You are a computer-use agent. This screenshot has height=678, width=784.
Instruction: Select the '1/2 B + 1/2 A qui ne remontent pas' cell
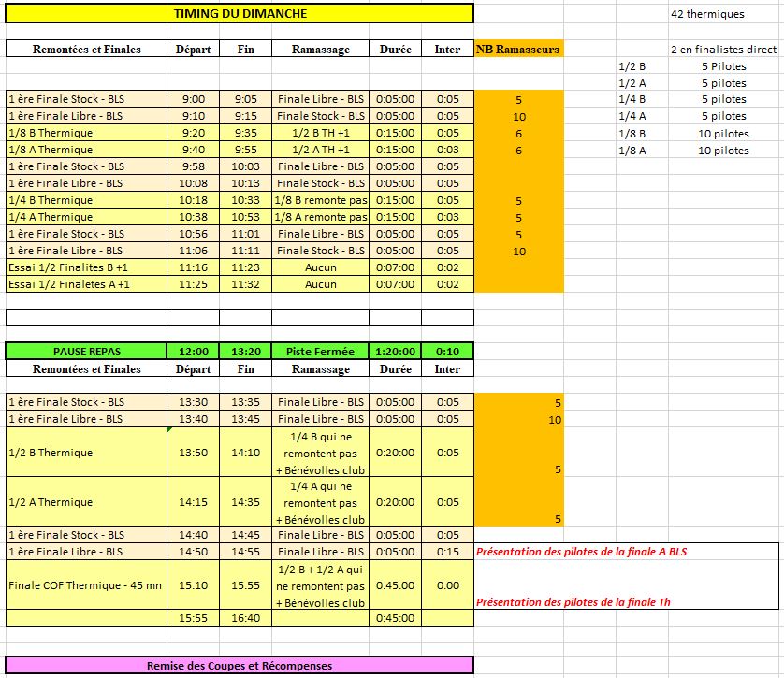click(x=321, y=585)
